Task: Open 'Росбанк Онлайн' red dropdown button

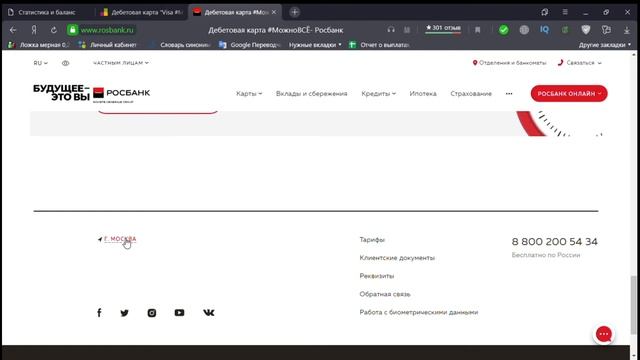Action: 569,93
